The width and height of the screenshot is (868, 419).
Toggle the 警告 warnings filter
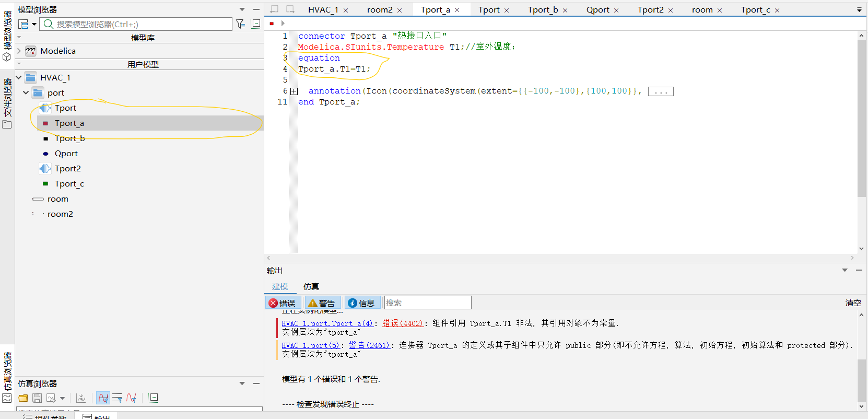pyautogui.click(x=322, y=303)
